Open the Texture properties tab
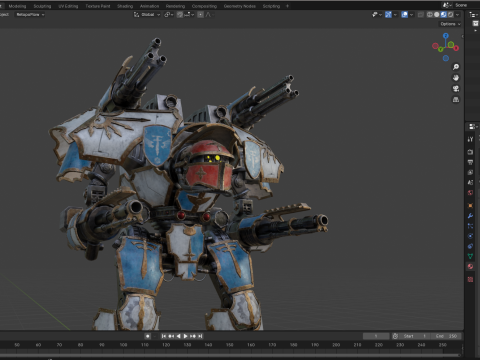 tap(470, 279)
